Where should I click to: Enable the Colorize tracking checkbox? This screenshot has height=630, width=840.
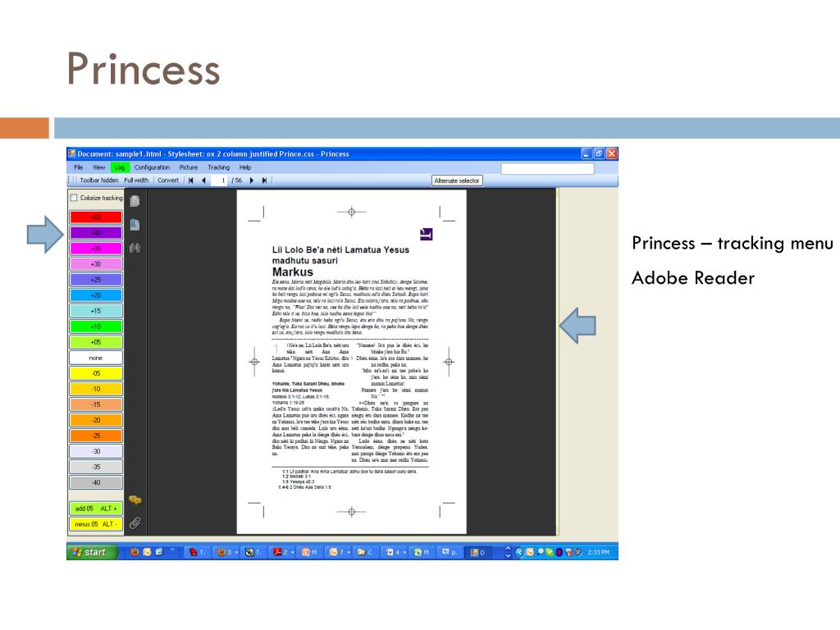[x=74, y=198]
